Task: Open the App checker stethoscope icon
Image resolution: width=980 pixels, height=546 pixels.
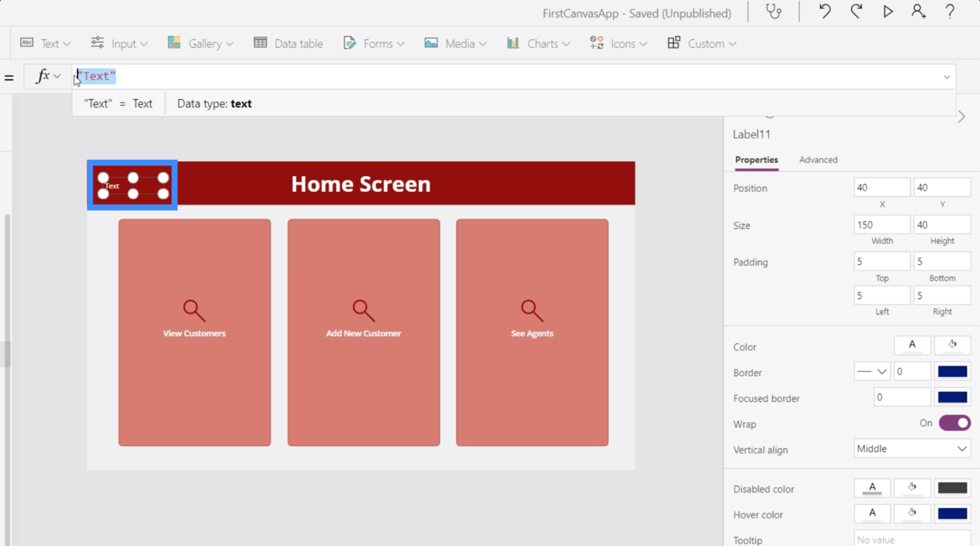Action: (x=773, y=12)
